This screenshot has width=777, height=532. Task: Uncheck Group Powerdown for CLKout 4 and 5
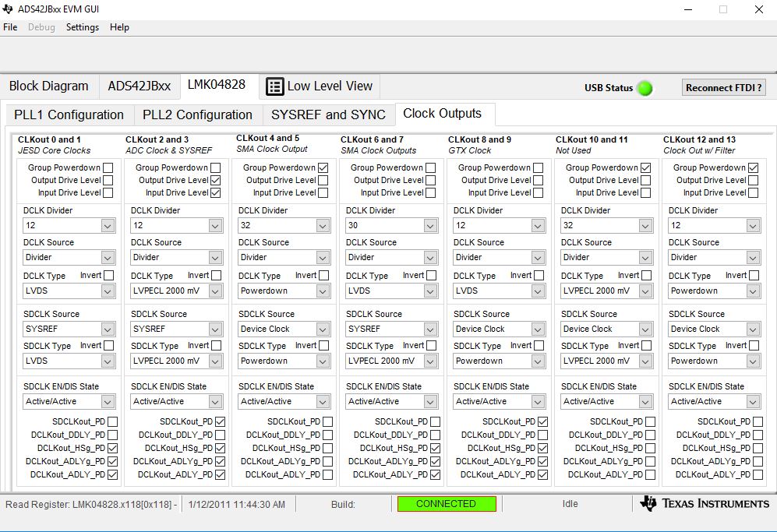click(323, 168)
